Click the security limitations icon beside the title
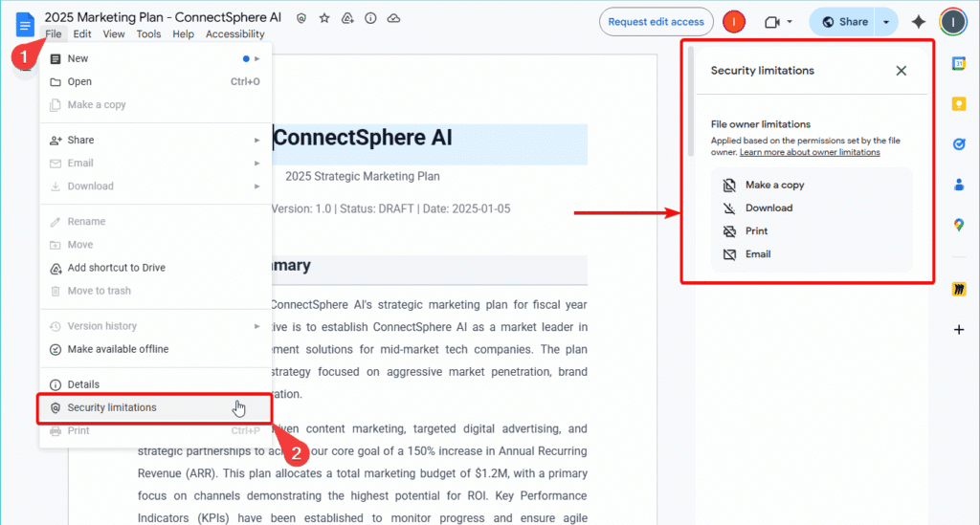 tap(301, 18)
